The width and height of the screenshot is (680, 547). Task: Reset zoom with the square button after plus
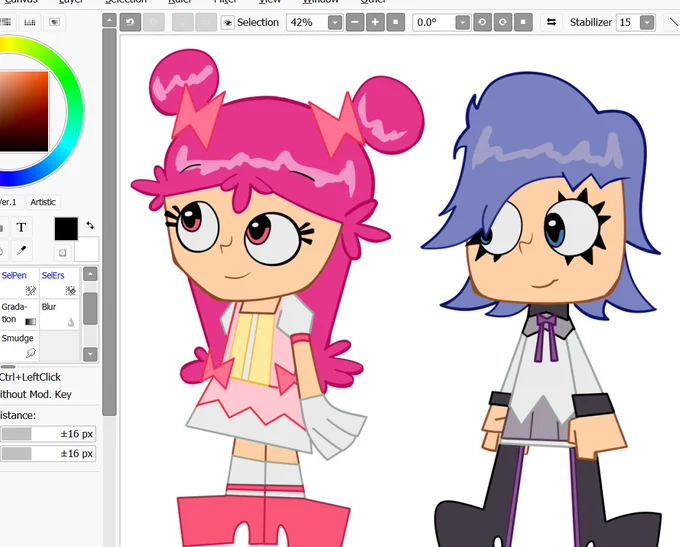pos(396,22)
